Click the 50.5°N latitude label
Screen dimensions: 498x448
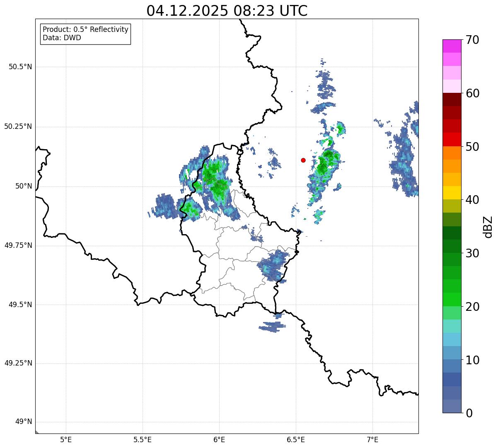point(20,67)
